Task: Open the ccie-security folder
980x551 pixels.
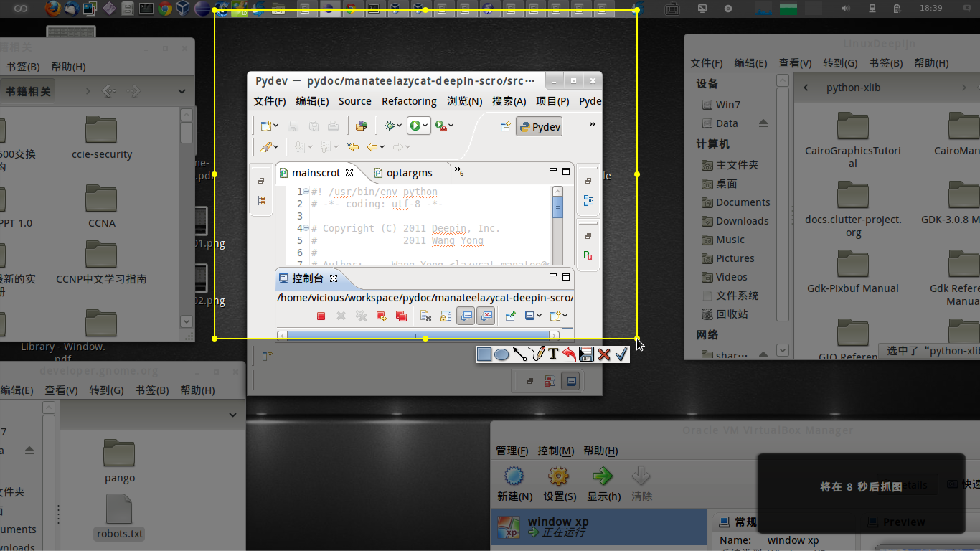Action: point(102,138)
